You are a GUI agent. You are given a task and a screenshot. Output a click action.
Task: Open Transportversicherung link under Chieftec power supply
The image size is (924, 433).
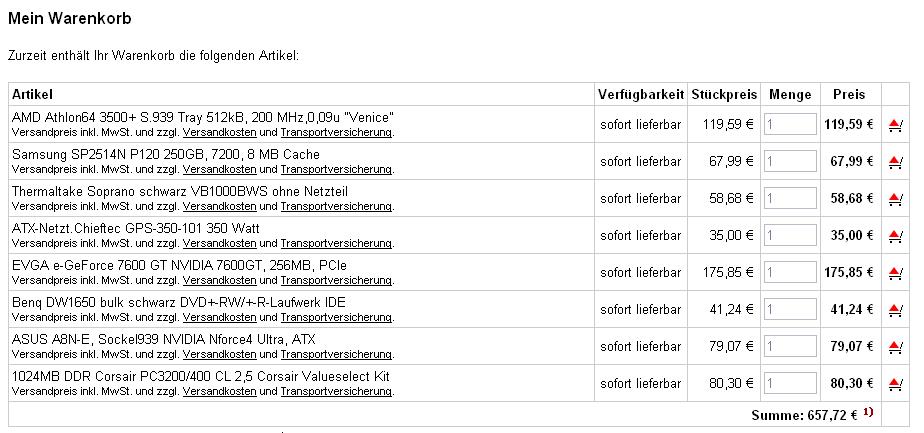[336, 243]
